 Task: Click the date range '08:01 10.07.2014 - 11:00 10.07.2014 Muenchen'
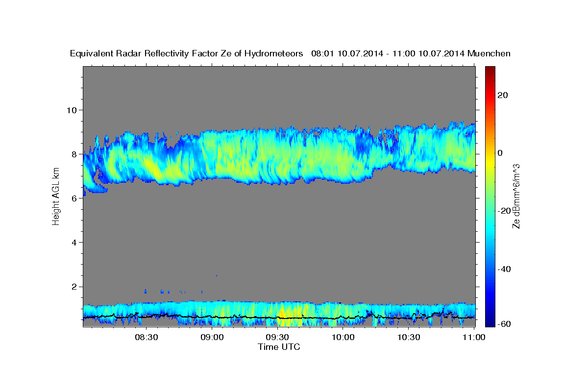(x=411, y=54)
